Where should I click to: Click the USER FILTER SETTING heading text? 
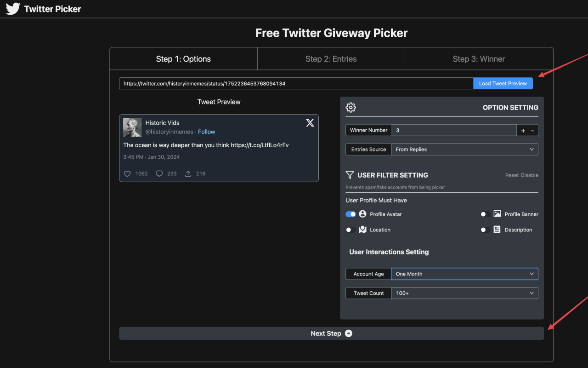point(393,175)
